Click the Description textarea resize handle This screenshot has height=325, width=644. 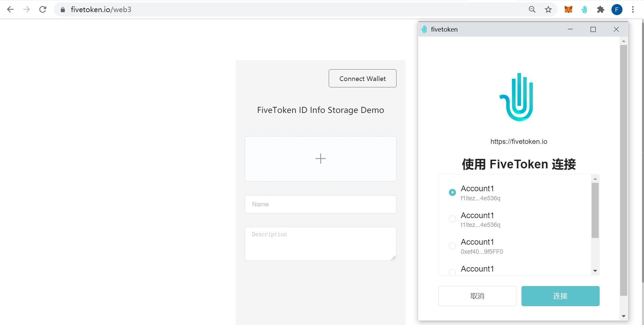click(394, 258)
